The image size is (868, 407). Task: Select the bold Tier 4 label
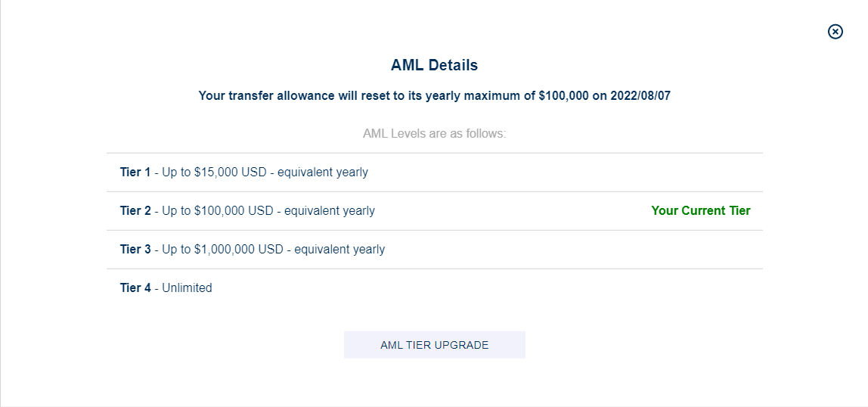click(x=135, y=288)
